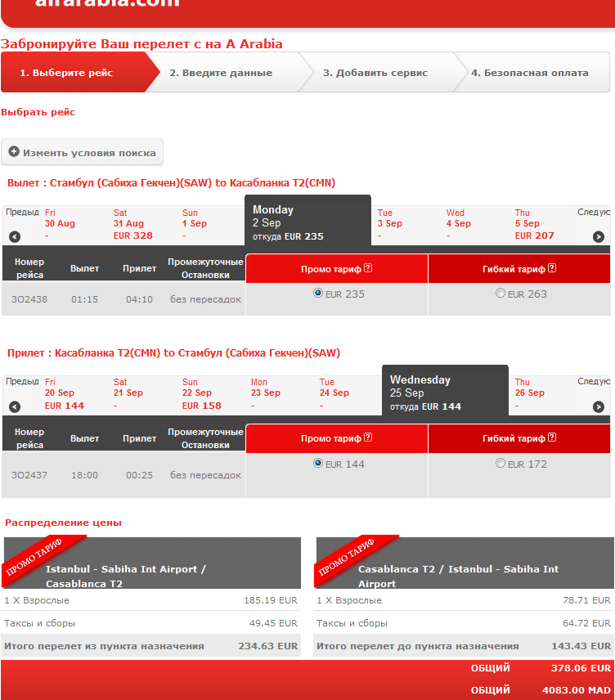Choose Mon 23 Sep return date
The height and width of the screenshot is (700, 615).
pos(266,394)
